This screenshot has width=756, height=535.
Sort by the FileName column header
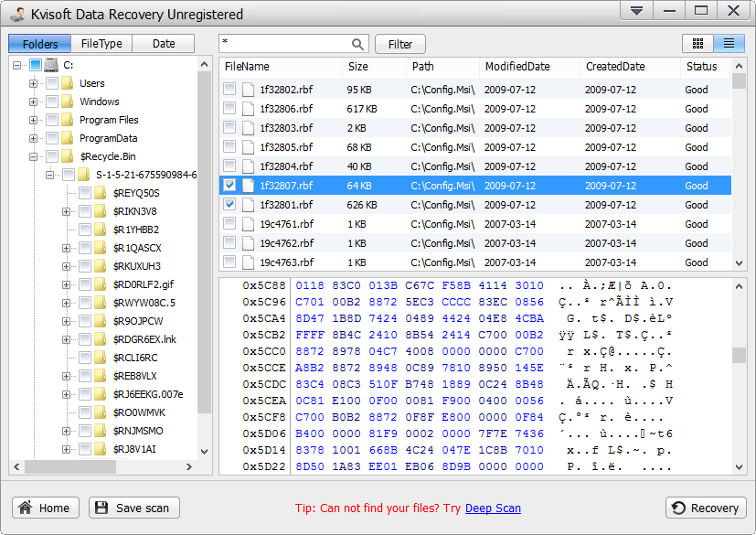281,67
